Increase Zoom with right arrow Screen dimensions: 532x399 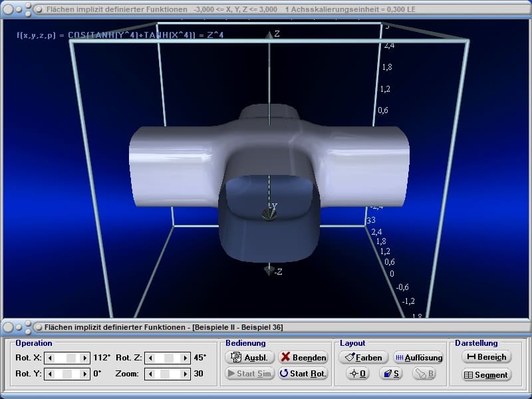pos(186,374)
